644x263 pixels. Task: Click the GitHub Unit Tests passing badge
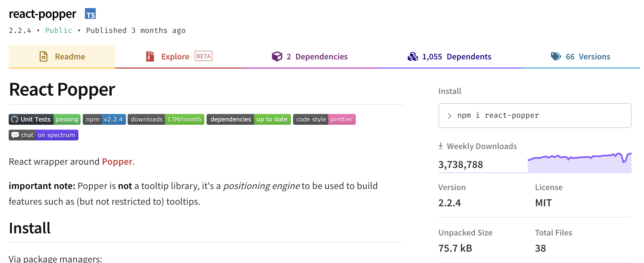point(45,119)
